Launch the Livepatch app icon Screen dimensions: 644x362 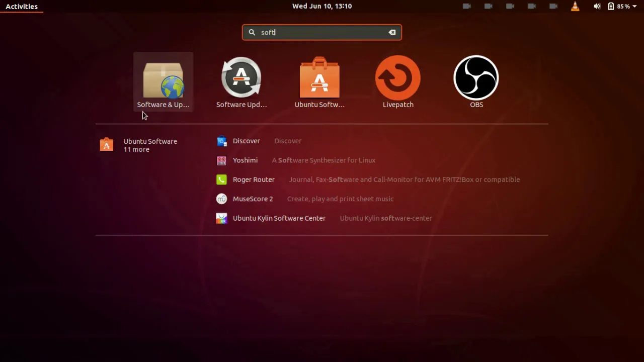(398, 81)
